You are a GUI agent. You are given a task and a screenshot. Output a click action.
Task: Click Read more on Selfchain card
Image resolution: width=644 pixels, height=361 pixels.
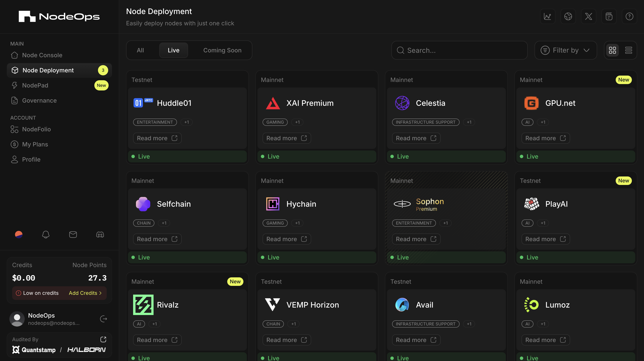pyautogui.click(x=157, y=239)
